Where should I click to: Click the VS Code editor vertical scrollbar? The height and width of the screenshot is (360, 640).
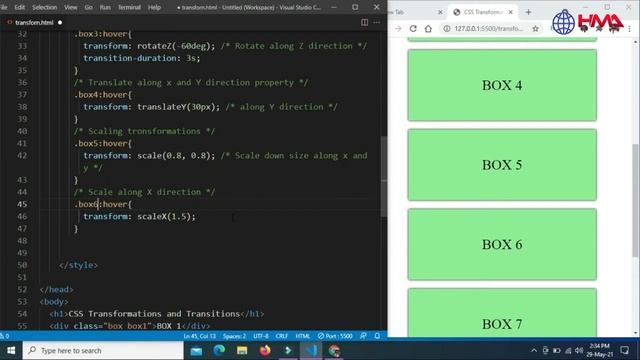pos(384,176)
